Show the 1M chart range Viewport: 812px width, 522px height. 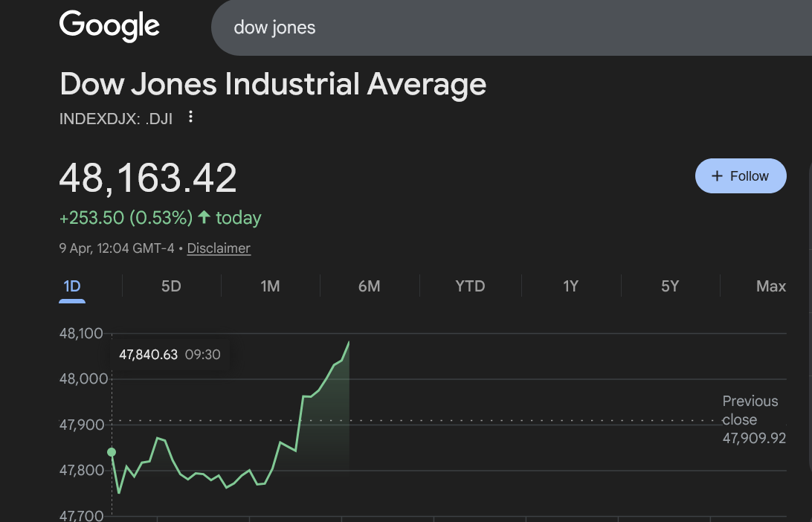(x=270, y=286)
